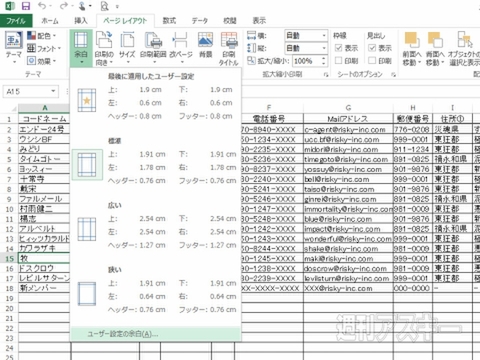Viewport: 480px width, 360px height.
Task: Switch to the Formulas (数式) tab
Action: click(169, 21)
